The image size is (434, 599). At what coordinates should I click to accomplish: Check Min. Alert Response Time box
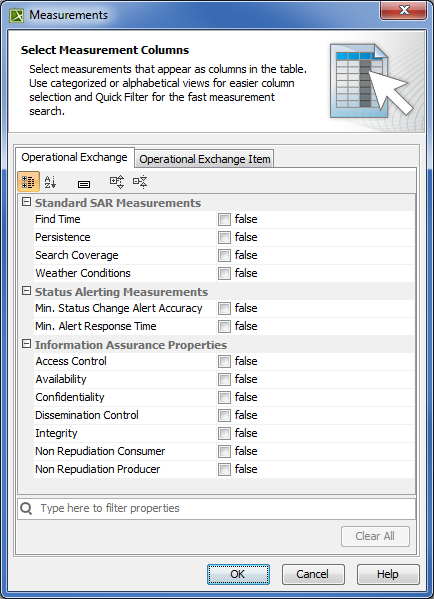click(x=224, y=326)
